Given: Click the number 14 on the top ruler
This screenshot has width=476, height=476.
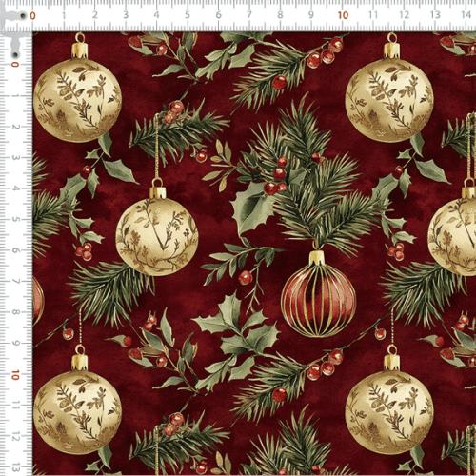Looking at the screenshot, I should pos(466,15).
